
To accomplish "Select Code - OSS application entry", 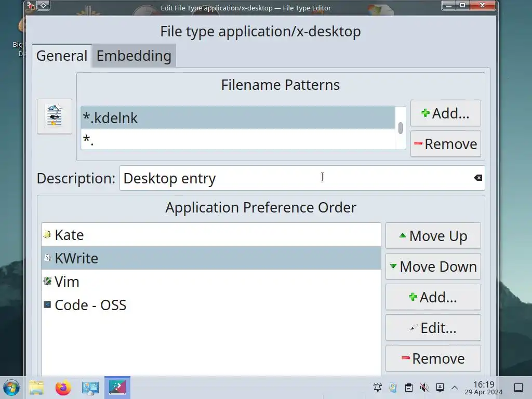I will pyautogui.click(x=211, y=305).
